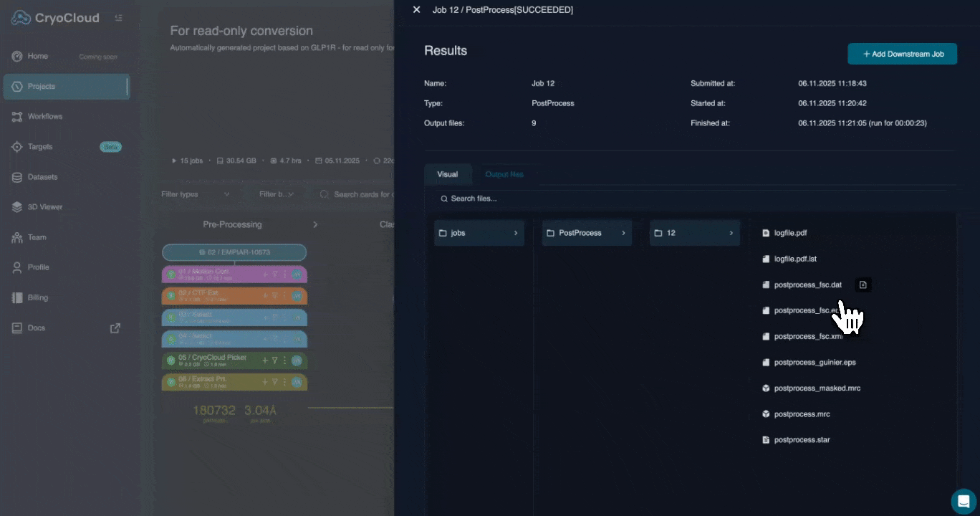Image resolution: width=980 pixels, height=516 pixels.
Task: Open the Targets section
Action: (x=40, y=147)
